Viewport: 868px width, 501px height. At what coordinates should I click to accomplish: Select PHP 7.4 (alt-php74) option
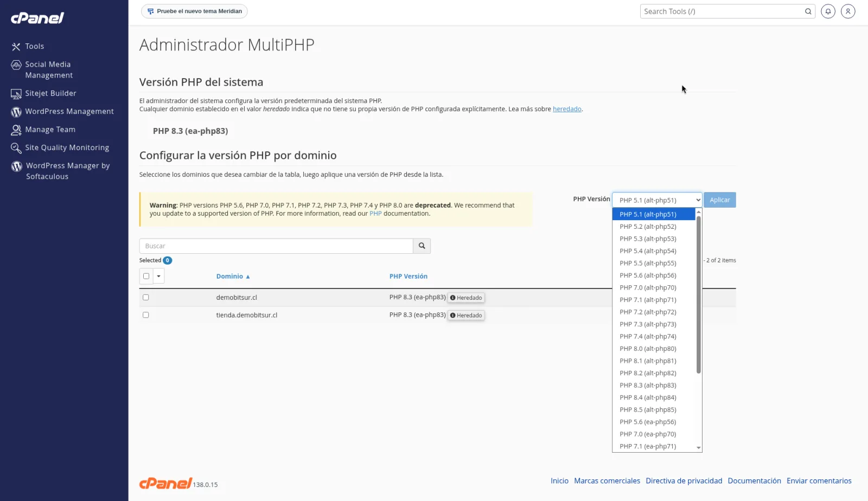[x=654, y=337]
